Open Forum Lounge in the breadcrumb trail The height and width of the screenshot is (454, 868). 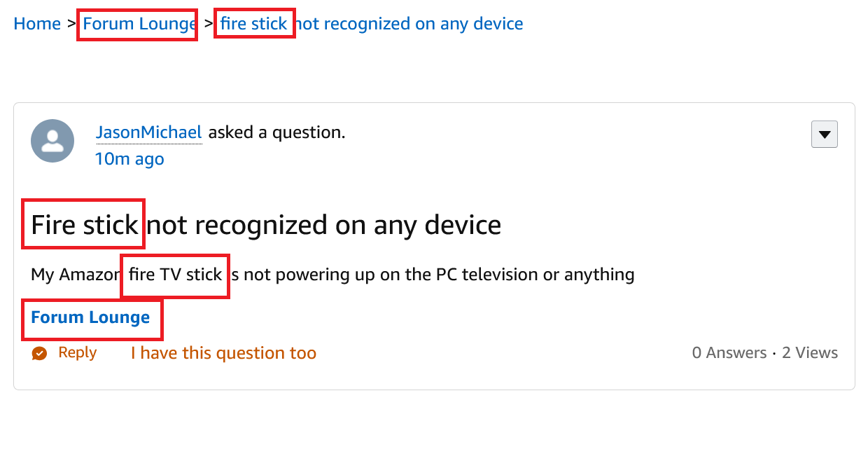click(x=137, y=24)
